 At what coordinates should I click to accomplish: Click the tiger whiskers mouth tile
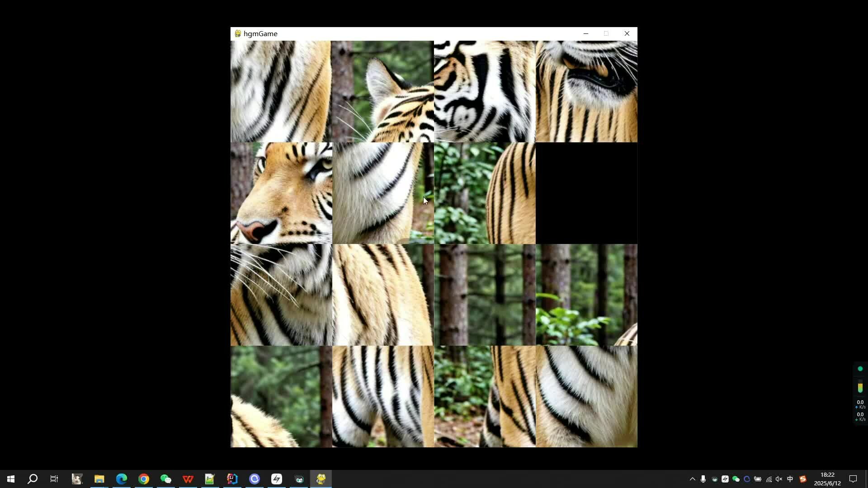tap(281, 295)
